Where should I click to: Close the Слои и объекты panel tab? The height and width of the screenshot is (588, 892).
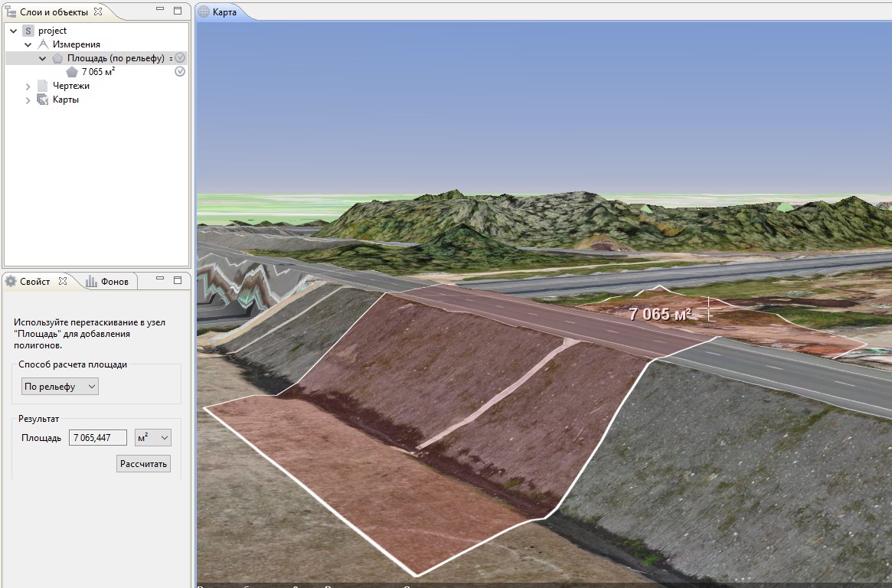coord(97,11)
